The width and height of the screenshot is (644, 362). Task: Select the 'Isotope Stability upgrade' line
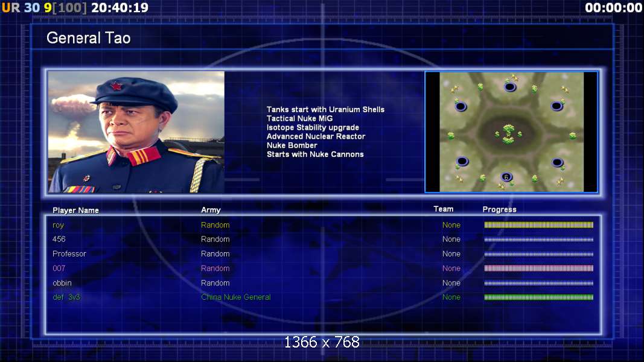[313, 128]
